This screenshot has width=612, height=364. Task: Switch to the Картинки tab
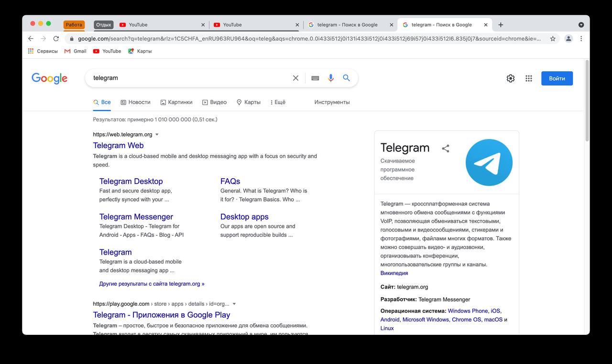176,102
